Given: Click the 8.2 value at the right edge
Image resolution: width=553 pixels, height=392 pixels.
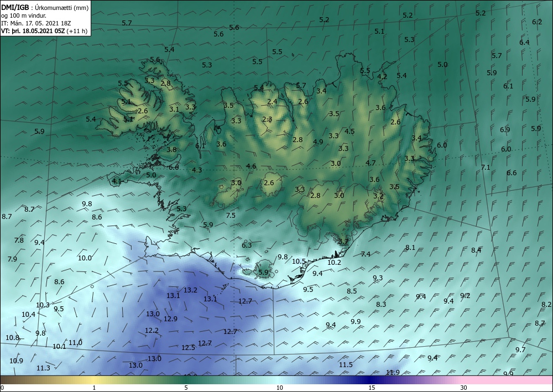Looking at the screenshot, I should pos(546,305).
